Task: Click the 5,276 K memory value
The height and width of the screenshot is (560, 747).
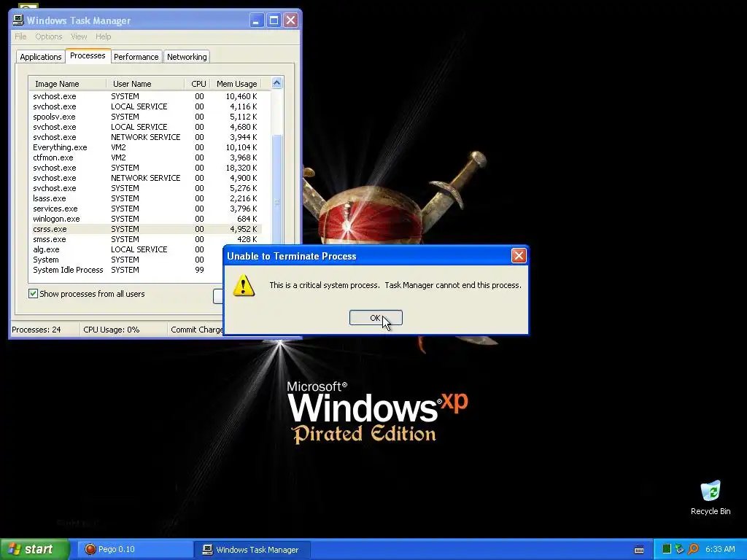Action: click(x=244, y=188)
